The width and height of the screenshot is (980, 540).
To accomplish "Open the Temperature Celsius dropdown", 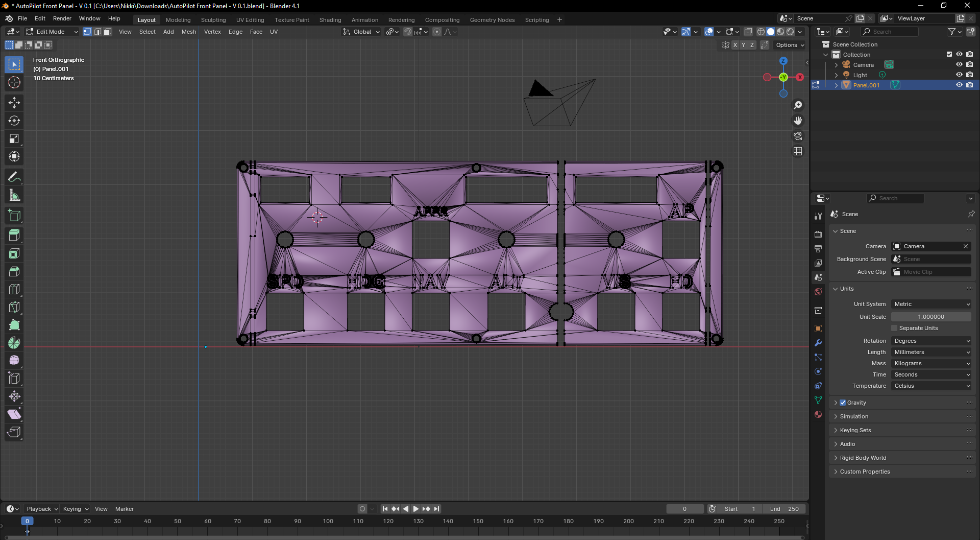I will tap(931, 386).
